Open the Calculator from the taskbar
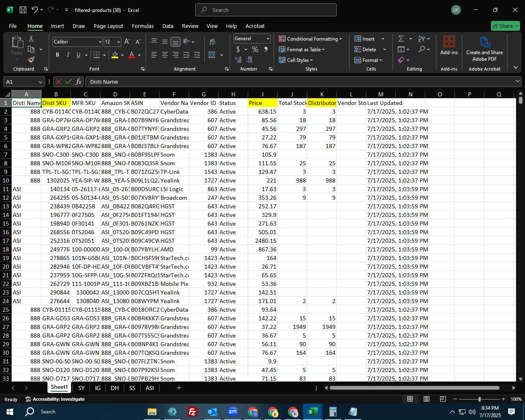 click(333, 412)
